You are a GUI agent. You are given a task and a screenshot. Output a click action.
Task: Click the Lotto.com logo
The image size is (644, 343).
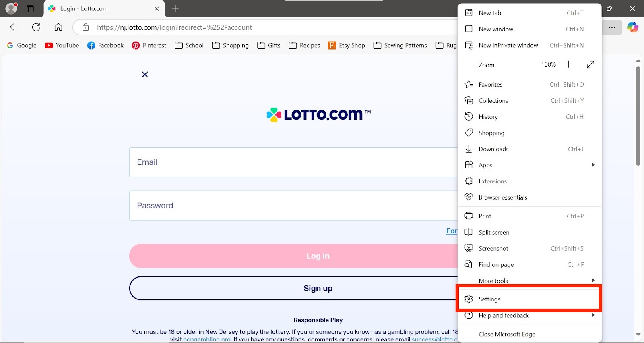[x=318, y=114]
